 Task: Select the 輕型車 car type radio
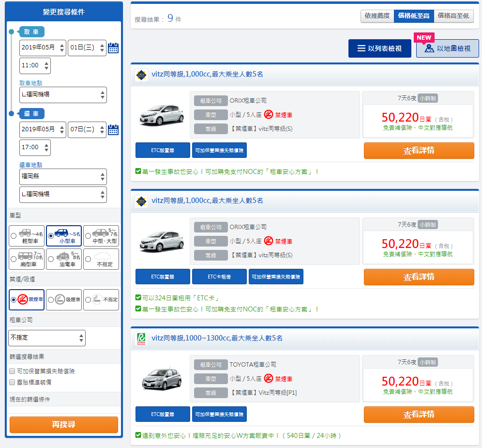14,236
